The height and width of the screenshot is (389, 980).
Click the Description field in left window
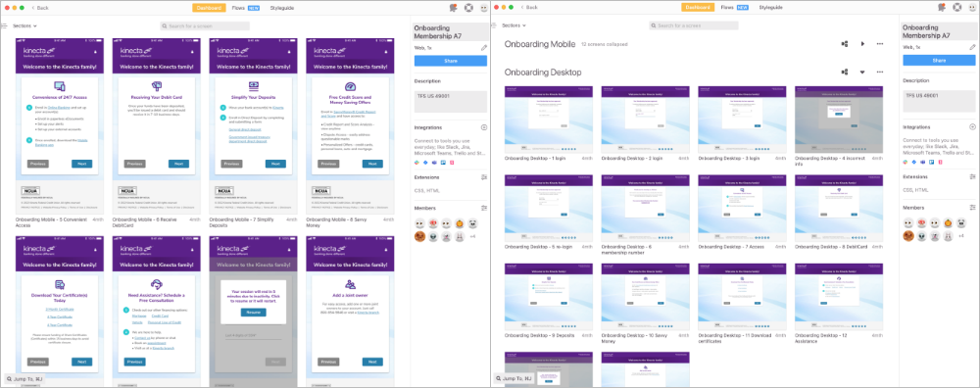tap(450, 101)
